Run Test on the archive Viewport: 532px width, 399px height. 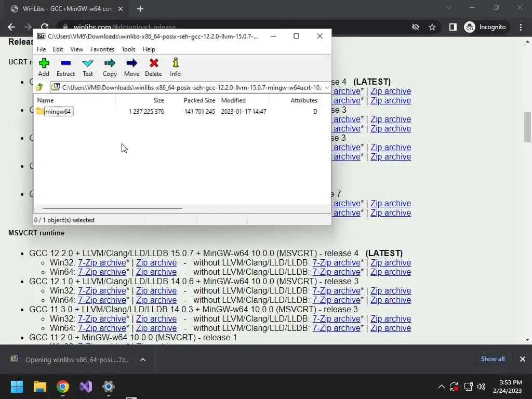[x=87, y=67]
